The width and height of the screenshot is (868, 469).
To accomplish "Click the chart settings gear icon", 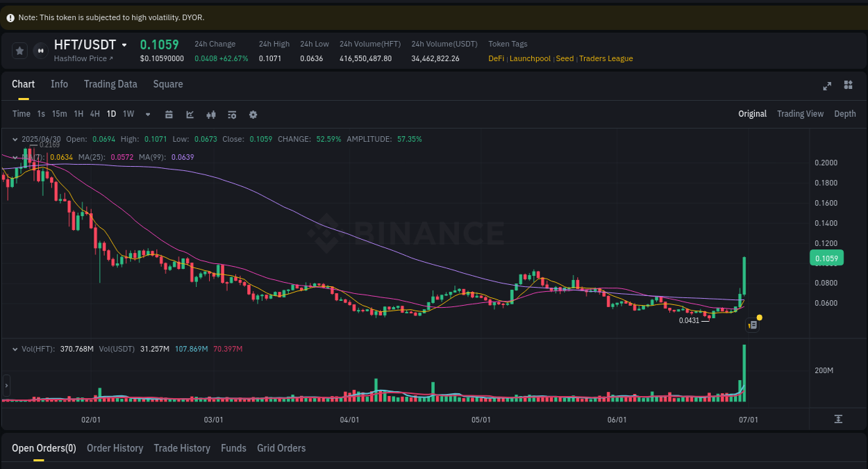I will point(253,114).
